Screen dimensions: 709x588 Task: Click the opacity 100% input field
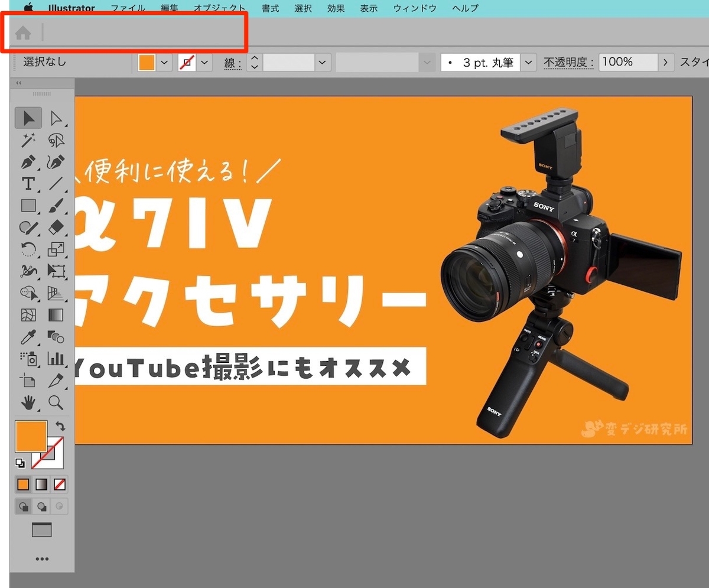pyautogui.click(x=628, y=62)
